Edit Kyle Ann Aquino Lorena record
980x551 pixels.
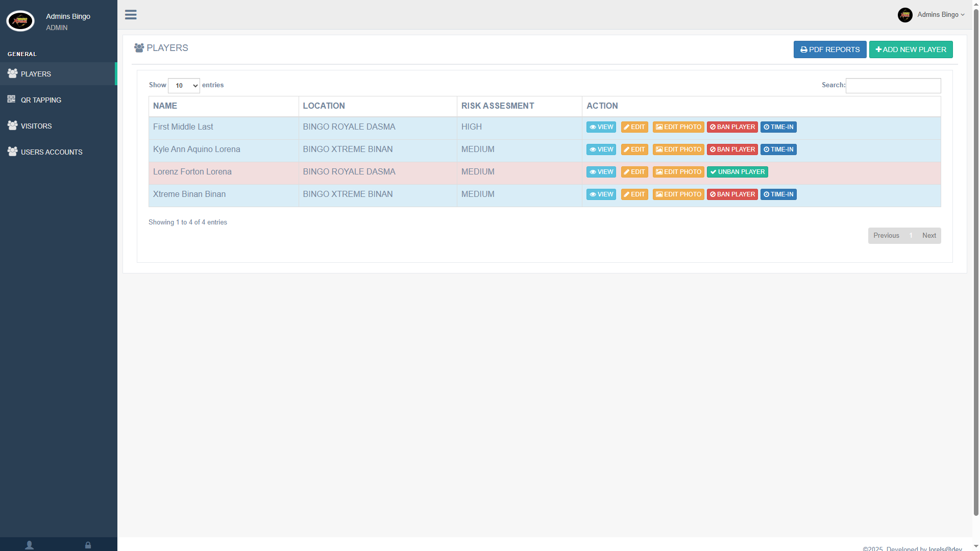pos(634,149)
